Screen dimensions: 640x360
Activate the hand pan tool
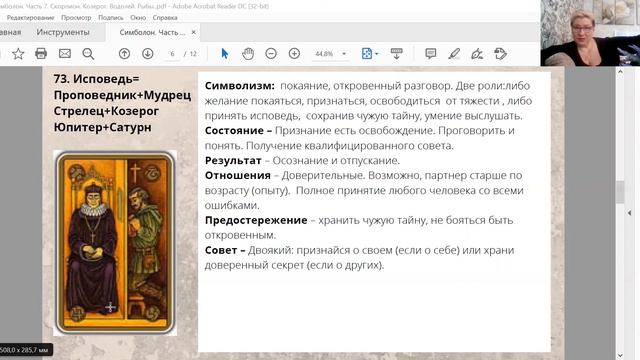point(248,53)
